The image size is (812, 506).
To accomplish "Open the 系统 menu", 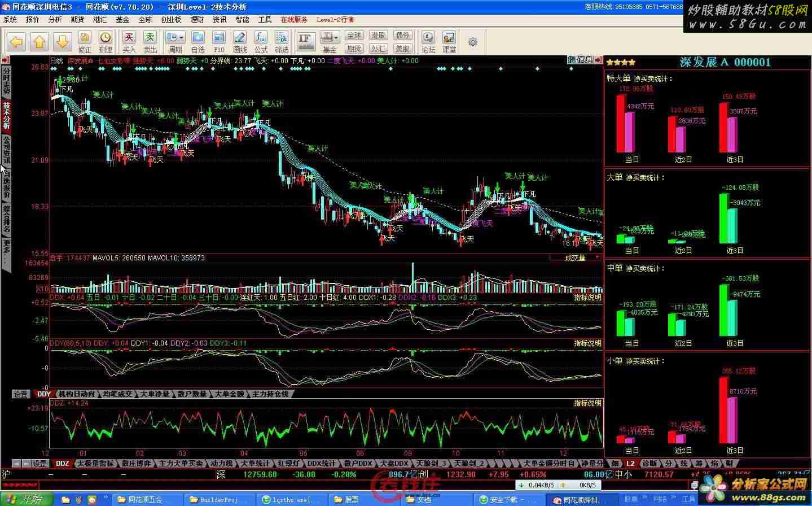I will coord(10,20).
